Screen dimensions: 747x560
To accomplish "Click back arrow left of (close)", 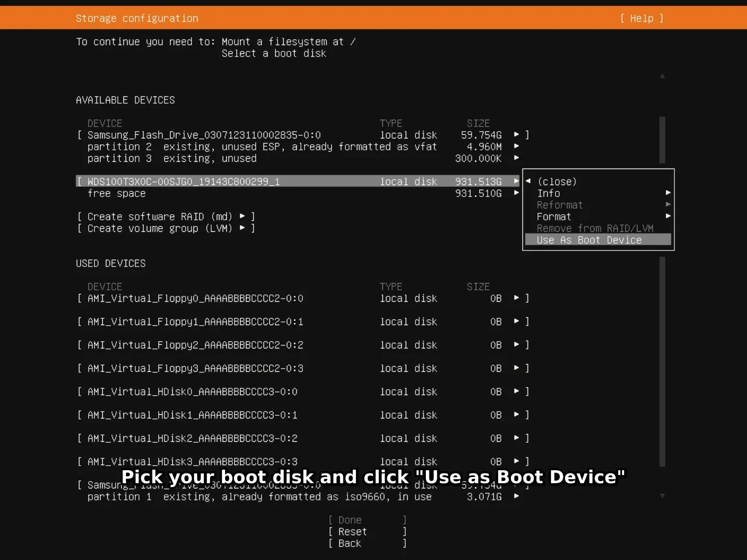I will (x=528, y=181).
